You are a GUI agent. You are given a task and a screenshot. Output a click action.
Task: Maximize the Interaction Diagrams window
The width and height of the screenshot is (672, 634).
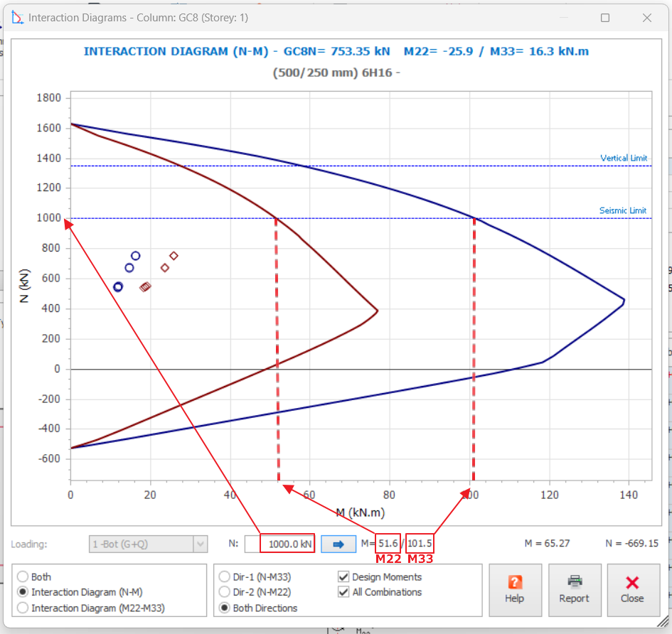605,17
